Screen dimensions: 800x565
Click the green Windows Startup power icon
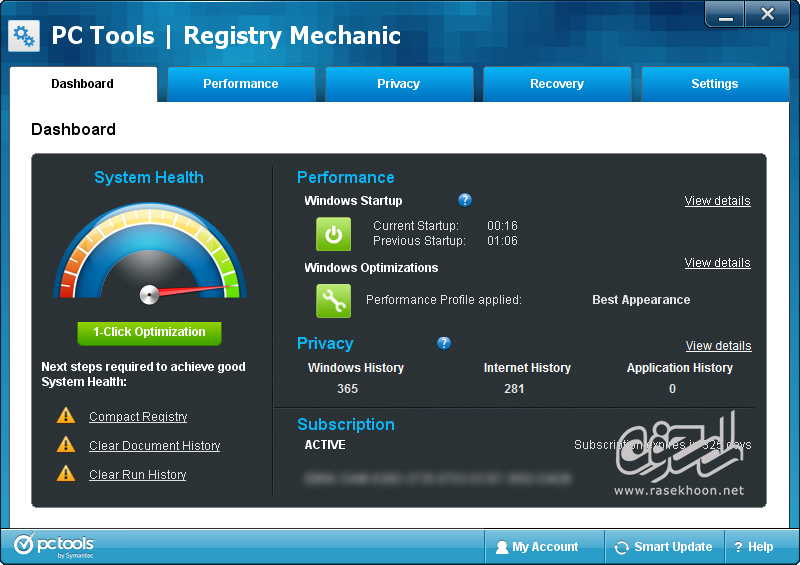333,234
